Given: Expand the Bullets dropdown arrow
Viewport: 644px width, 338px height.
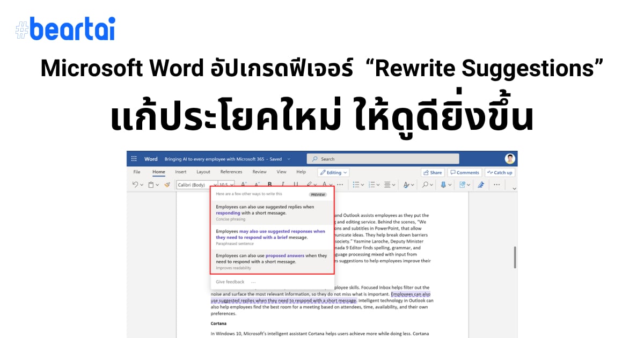Looking at the screenshot, I should point(362,185).
